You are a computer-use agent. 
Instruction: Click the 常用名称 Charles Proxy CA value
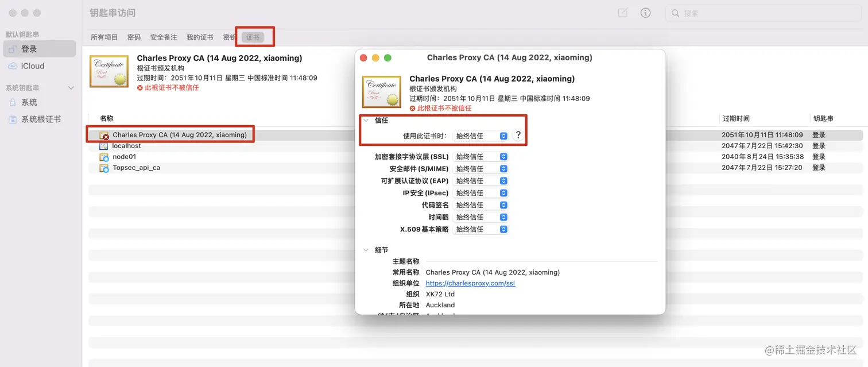click(493, 272)
